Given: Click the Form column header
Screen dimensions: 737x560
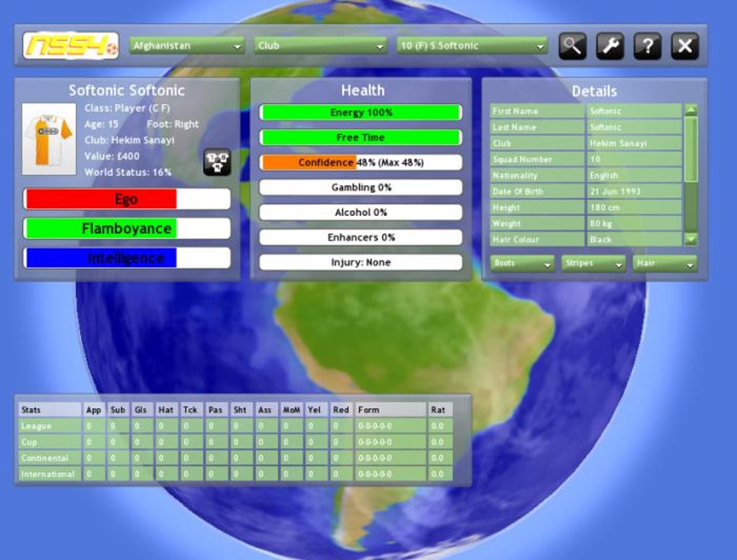Looking at the screenshot, I should pos(390,410).
